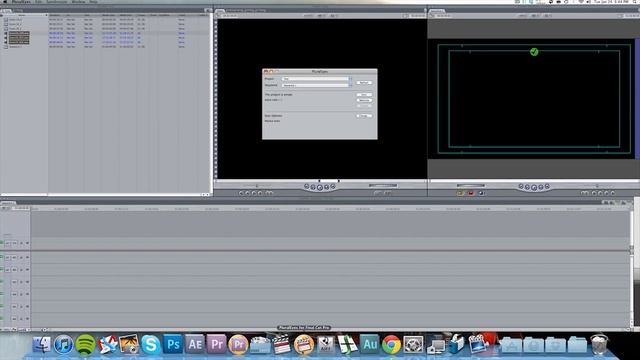
Task: Open the Window menu in menu bar
Action: coord(78,2)
